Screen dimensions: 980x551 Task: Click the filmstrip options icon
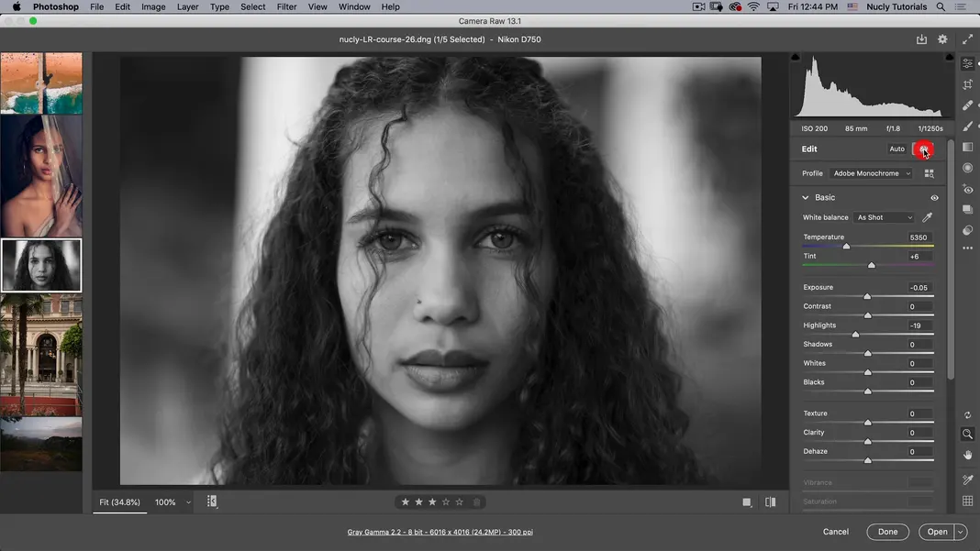212,501
